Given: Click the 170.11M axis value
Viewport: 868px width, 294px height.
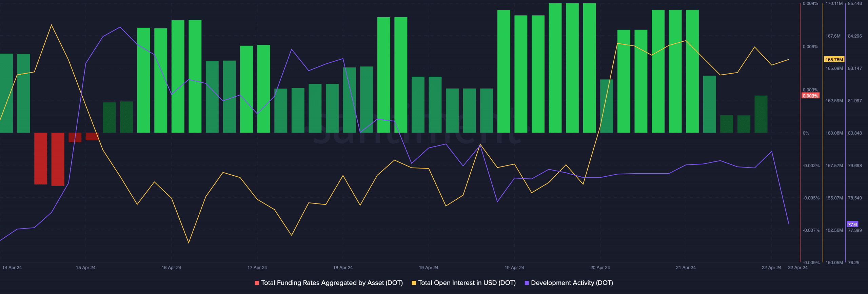Looking at the screenshot, I should point(834,3).
